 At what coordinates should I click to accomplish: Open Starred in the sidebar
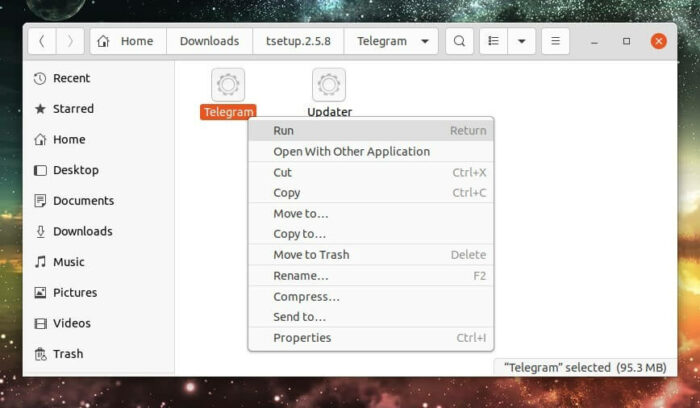(98, 109)
